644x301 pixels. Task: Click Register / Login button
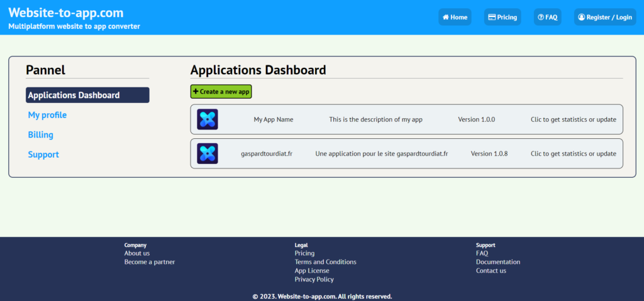[x=604, y=18]
